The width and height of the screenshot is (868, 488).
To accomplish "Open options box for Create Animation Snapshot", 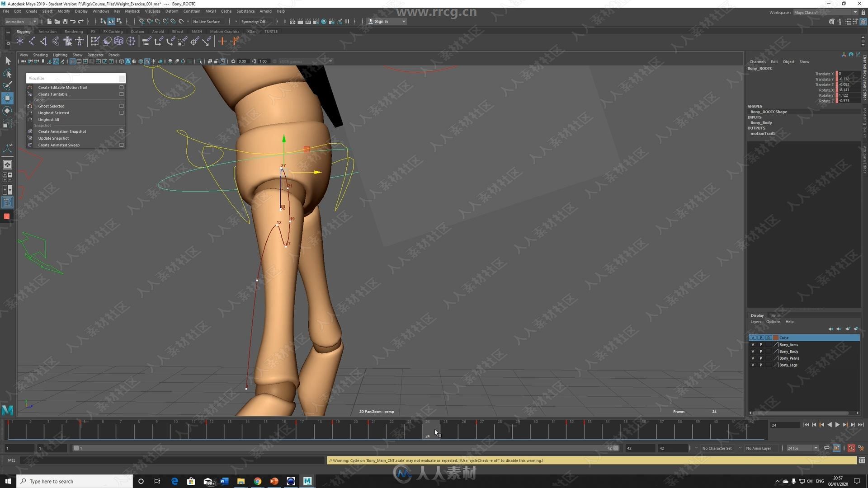I will click(121, 131).
